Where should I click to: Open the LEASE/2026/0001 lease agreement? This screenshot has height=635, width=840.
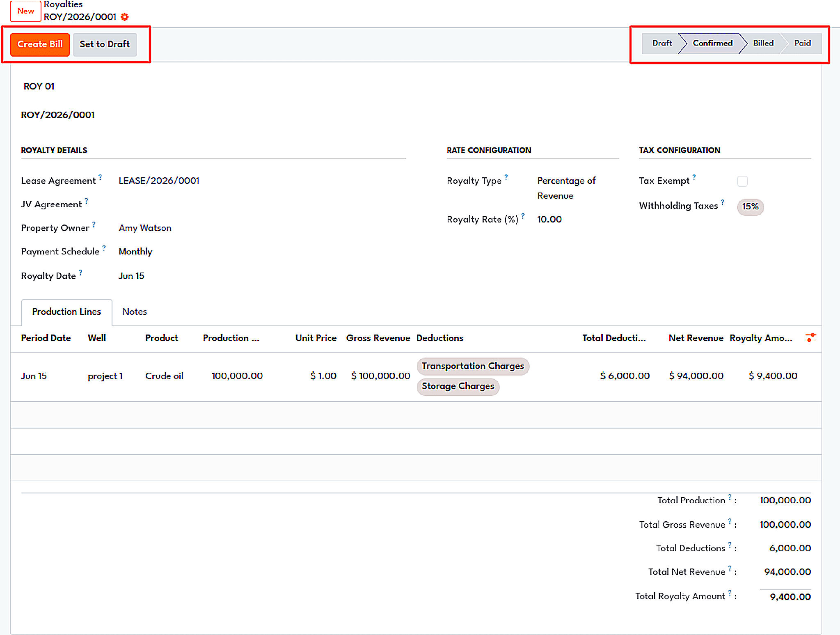(x=159, y=181)
